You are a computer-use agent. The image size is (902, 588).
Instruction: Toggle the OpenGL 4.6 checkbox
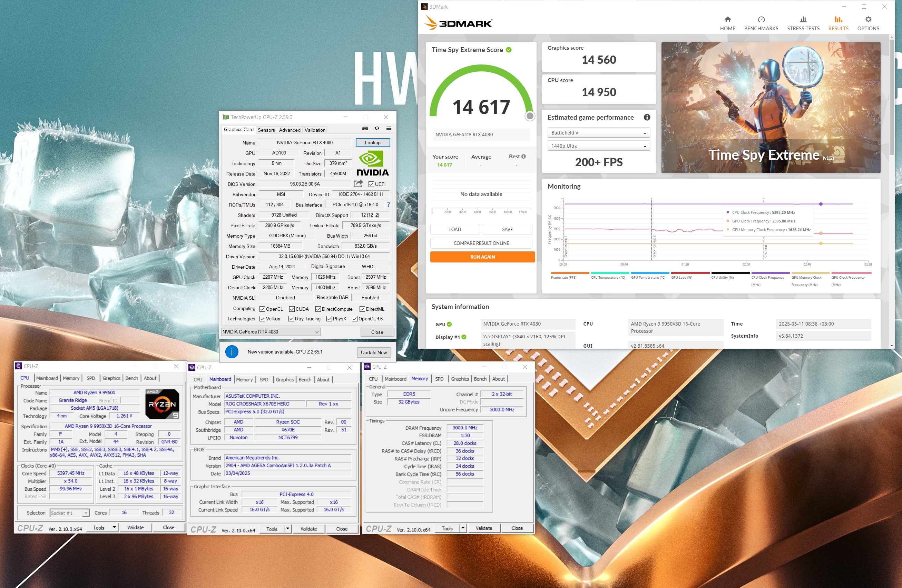pyautogui.click(x=355, y=319)
